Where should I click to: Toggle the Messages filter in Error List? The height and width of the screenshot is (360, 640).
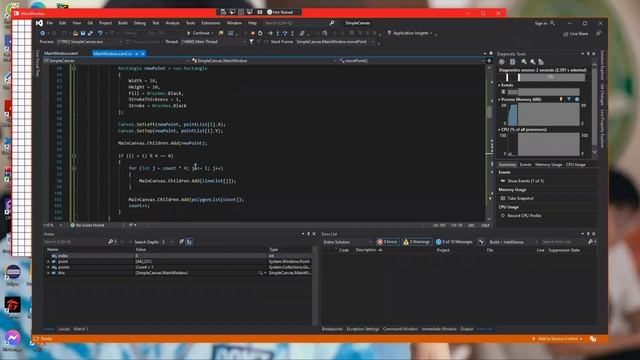pos(454,242)
